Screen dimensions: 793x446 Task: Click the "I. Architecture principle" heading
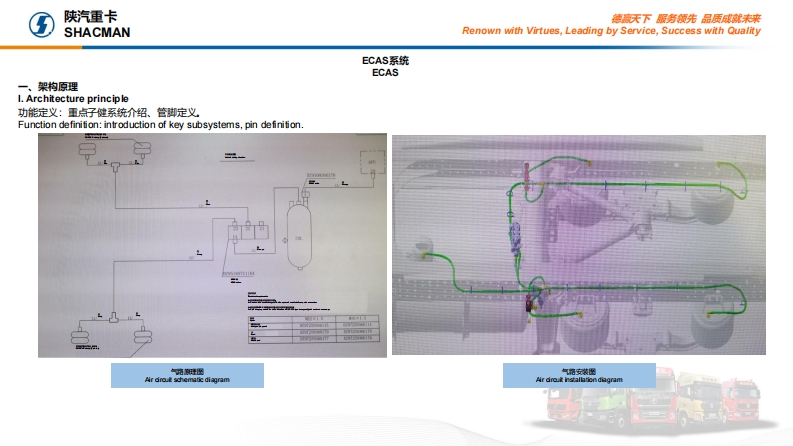tap(73, 99)
